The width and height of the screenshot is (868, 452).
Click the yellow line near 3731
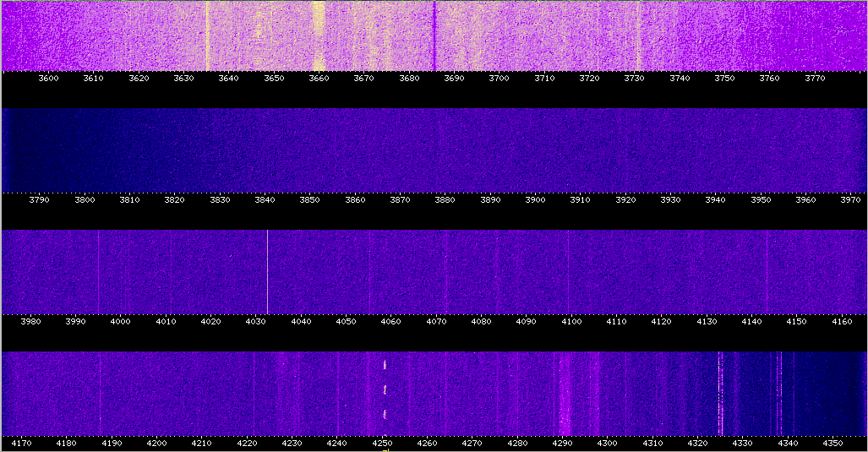pos(638,36)
